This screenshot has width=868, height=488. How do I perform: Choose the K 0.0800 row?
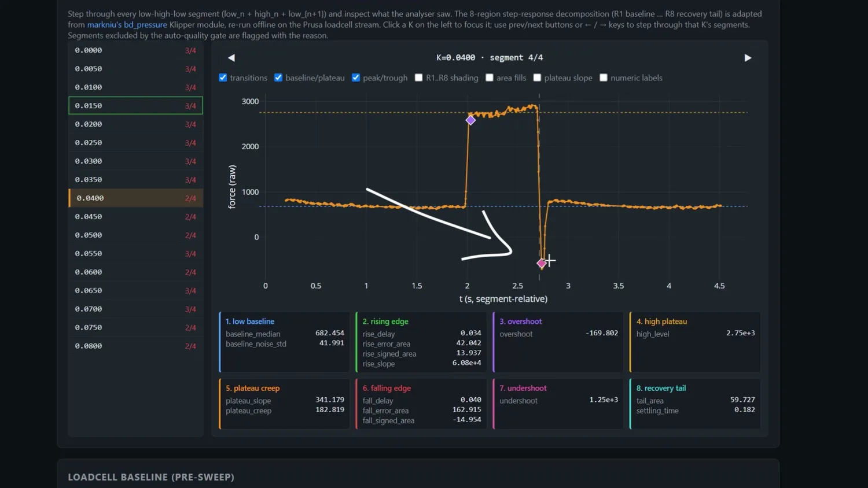[x=135, y=346]
